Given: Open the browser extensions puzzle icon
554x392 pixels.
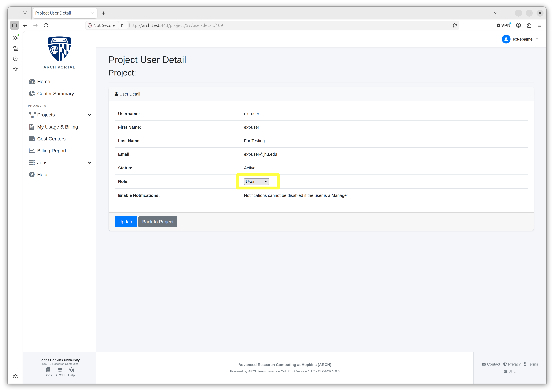Looking at the screenshot, I should pyautogui.click(x=529, y=25).
